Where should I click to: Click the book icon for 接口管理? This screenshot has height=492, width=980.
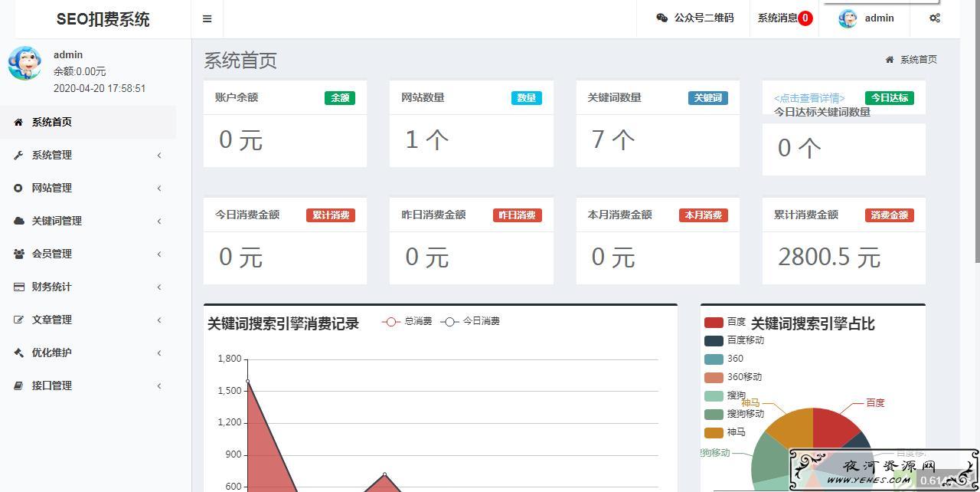coord(18,385)
